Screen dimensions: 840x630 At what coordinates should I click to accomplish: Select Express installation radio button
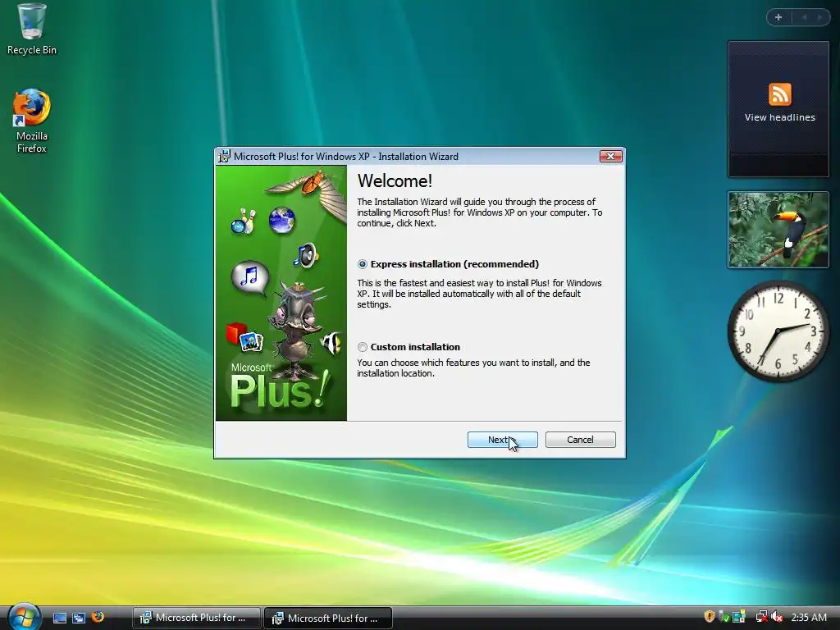coord(363,264)
